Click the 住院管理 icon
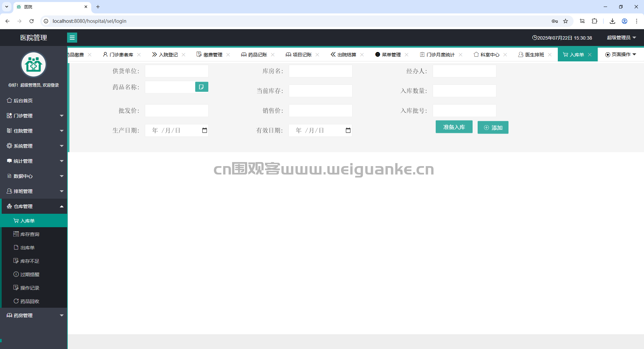The width and height of the screenshot is (644, 349). click(9, 131)
